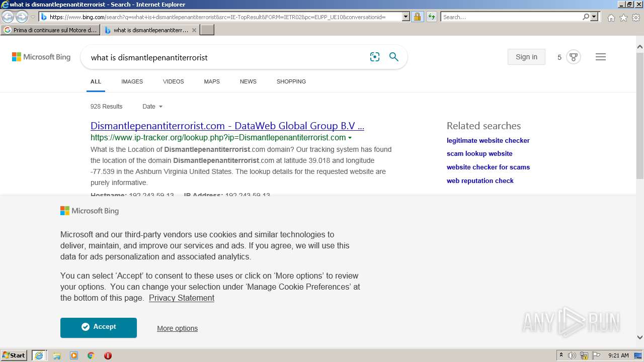Image resolution: width=644 pixels, height=362 pixels.
Task: Open the Bing rewards medal icon
Action: pyautogui.click(x=573, y=57)
